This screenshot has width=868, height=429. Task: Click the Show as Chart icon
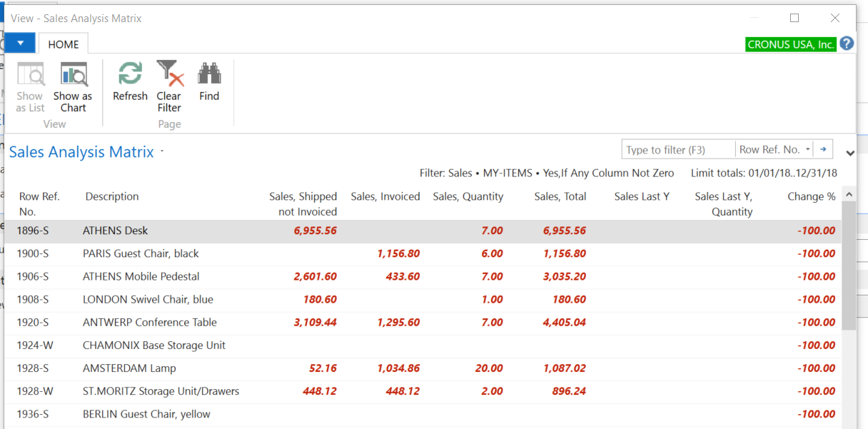pos(73,75)
